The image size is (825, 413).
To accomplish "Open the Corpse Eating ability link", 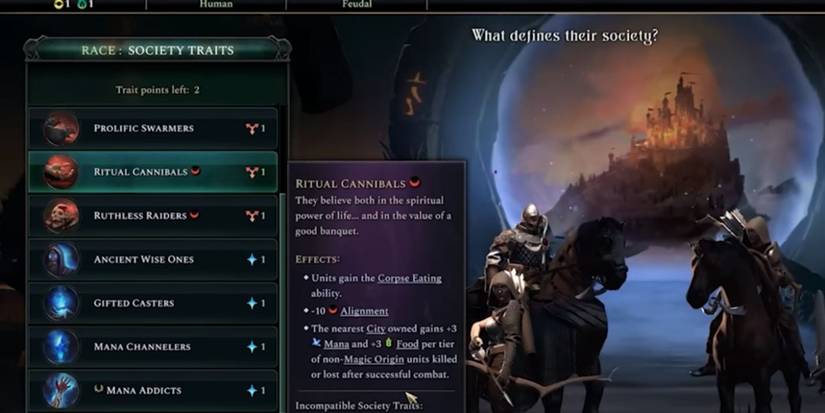I will (x=409, y=278).
